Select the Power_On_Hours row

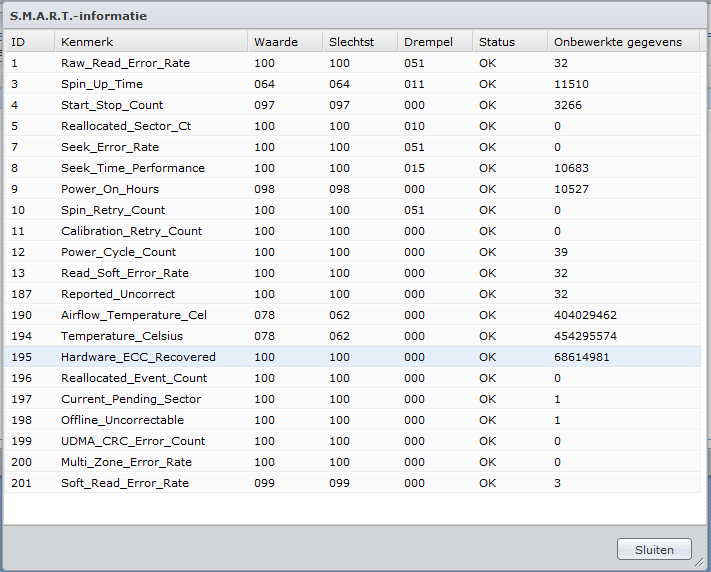110,189
